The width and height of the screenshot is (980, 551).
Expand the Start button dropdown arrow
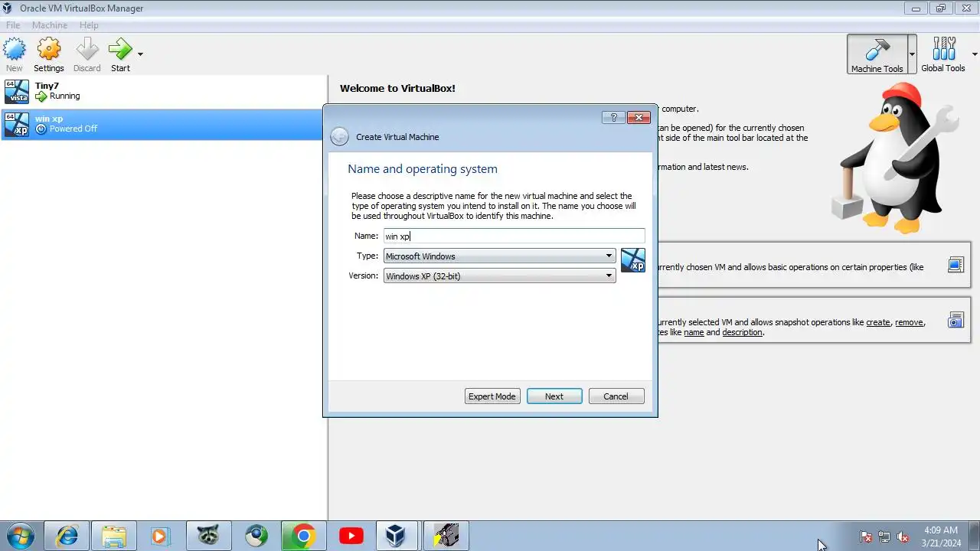(140, 54)
